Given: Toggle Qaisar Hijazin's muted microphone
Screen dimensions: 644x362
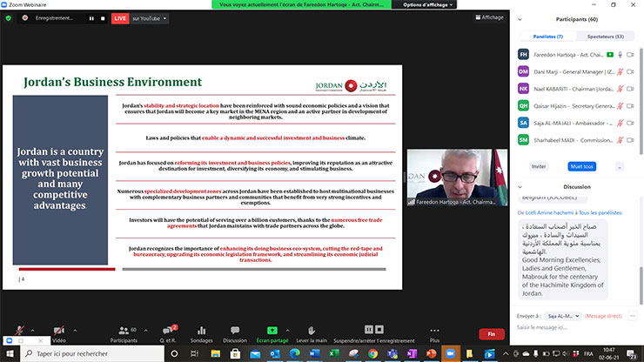Looking at the screenshot, I should click(x=621, y=106).
